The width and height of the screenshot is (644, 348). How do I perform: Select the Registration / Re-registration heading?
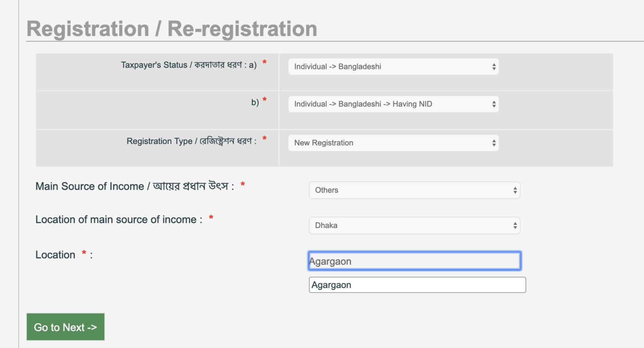tap(172, 28)
